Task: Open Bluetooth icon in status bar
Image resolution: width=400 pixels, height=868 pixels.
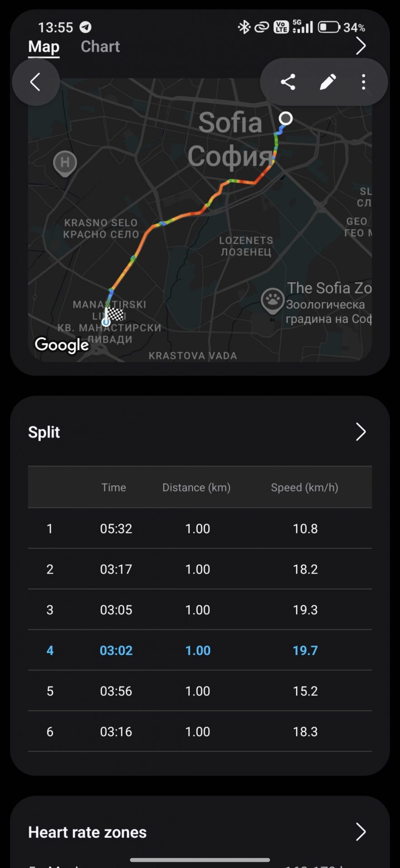Action: click(x=244, y=27)
